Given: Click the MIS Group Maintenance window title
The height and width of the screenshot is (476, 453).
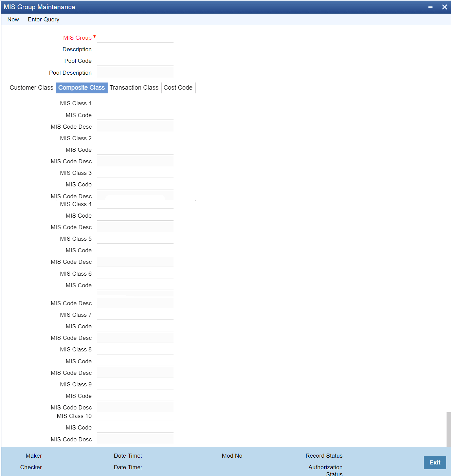Looking at the screenshot, I should tap(39, 7).
